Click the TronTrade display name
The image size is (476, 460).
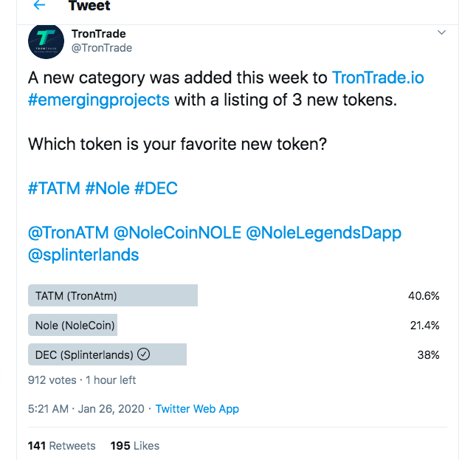97,34
